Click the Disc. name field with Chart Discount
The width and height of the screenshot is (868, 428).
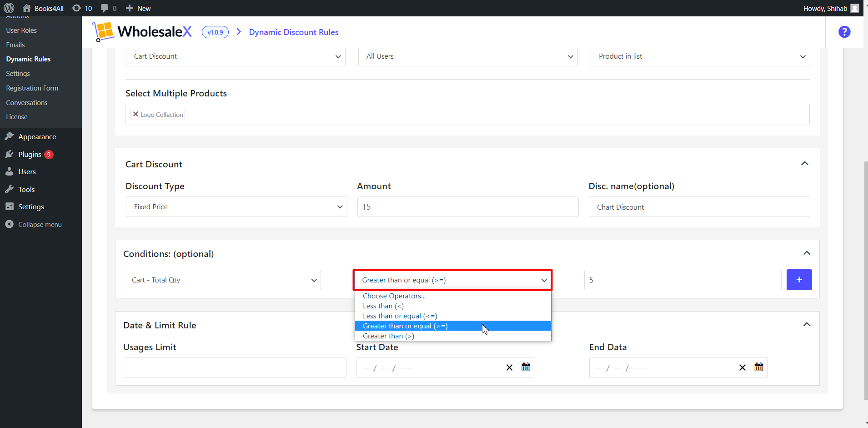[699, 207]
